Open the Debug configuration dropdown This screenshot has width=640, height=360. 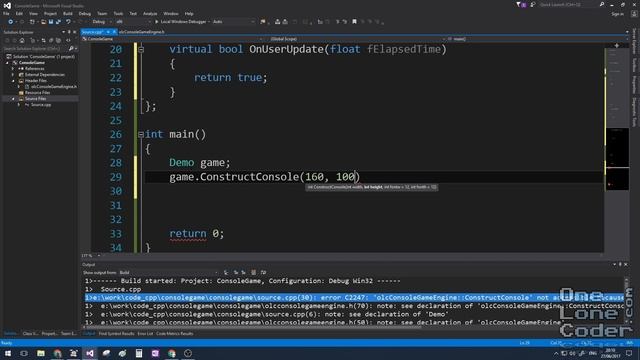101,22
